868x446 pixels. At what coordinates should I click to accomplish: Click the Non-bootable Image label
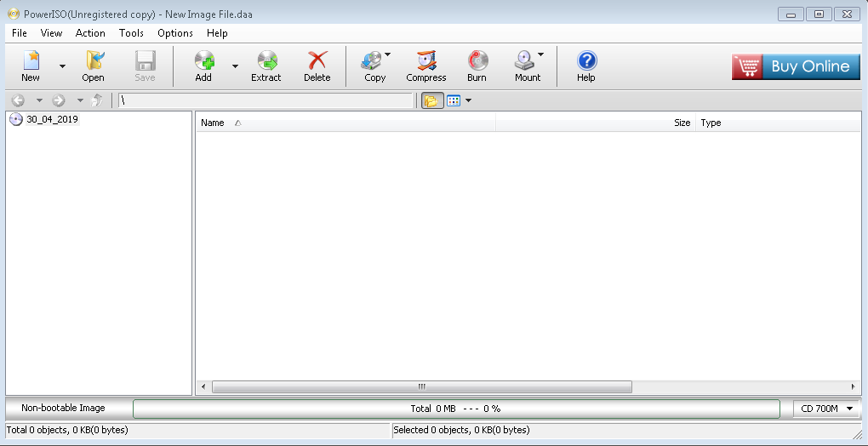pyautogui.click(x=63, y=408)
